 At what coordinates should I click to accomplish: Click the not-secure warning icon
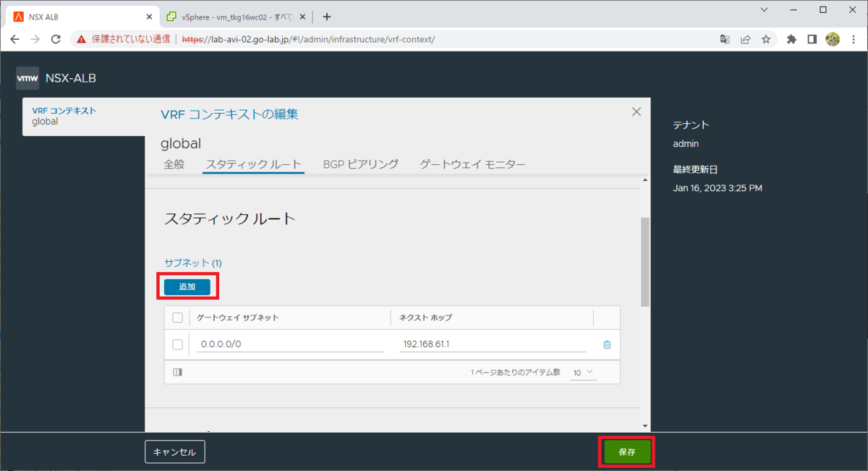tap(81, 39)
